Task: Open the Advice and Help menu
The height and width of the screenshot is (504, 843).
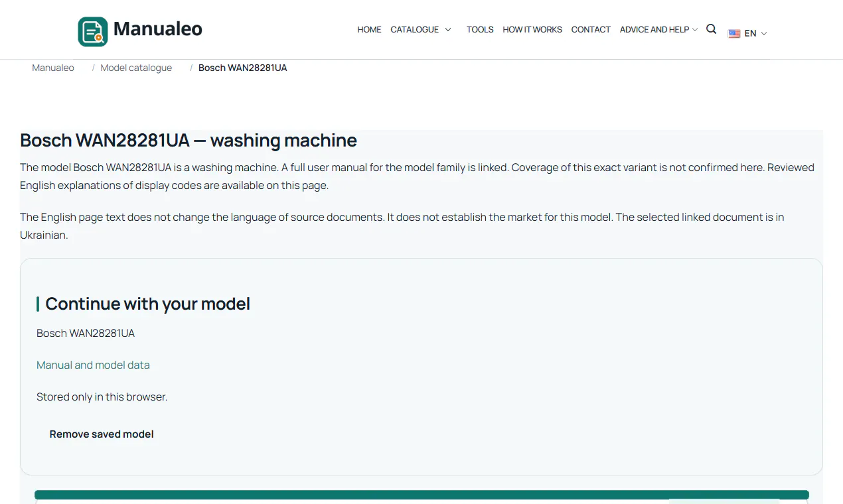Action: (x=654, y=30)
